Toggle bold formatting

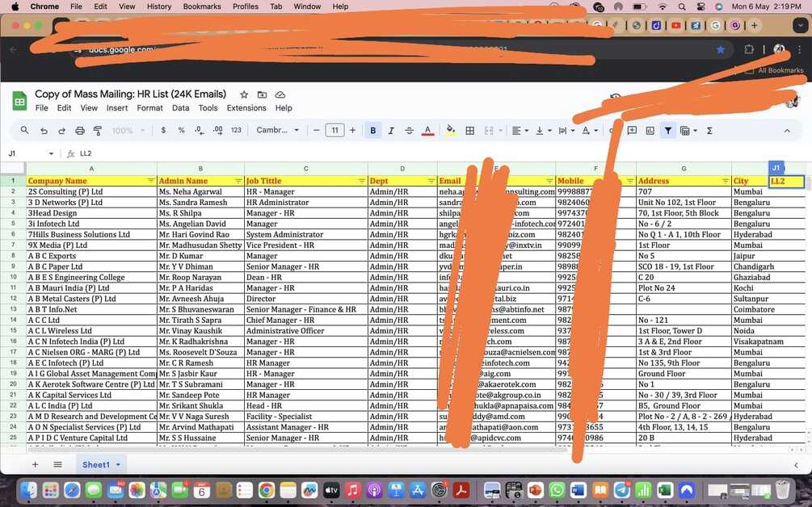coord(372,131)
